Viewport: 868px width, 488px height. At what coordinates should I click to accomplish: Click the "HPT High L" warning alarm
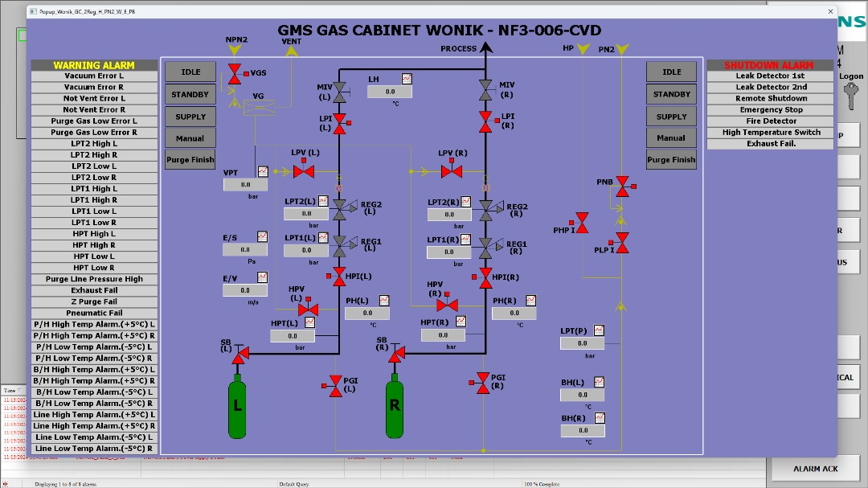point(94,234)
